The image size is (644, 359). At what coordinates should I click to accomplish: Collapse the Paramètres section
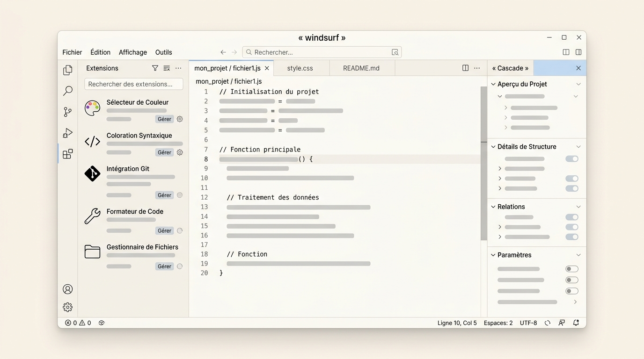coord(493,255)
